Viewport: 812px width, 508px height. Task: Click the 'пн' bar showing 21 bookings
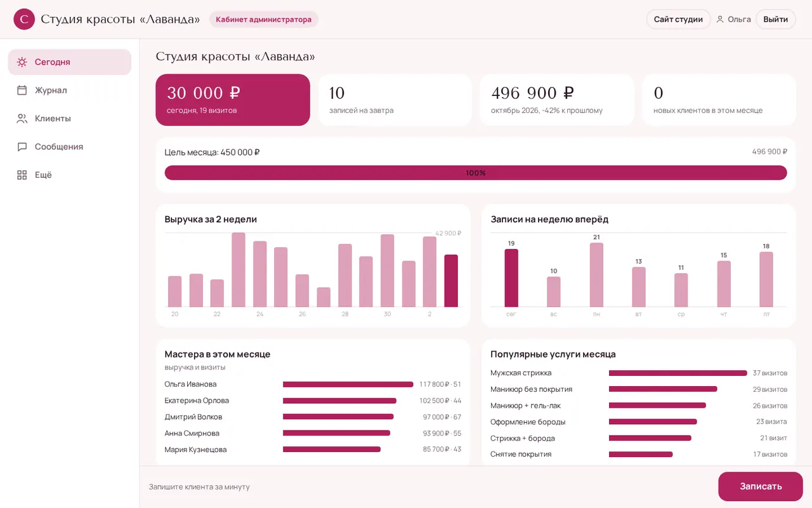[596, 275]
